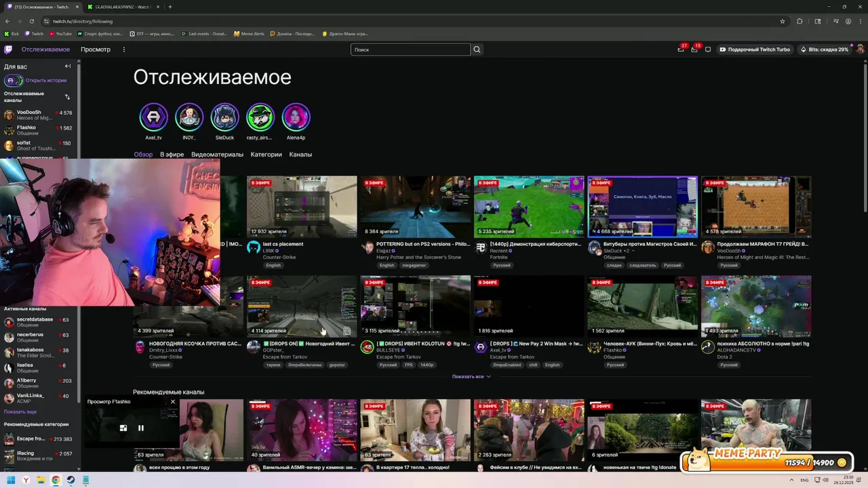Click the Поиск search field
This screenshot has height=488, width=868.
tap(410, 49)
